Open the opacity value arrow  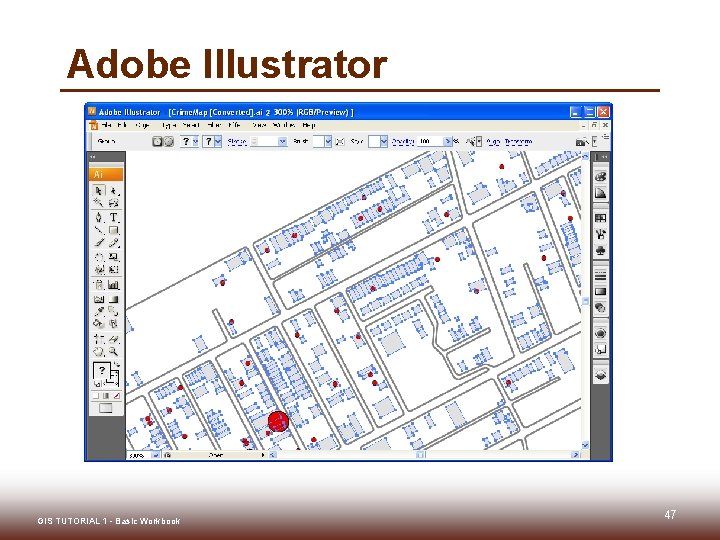[x=448, y=141]
